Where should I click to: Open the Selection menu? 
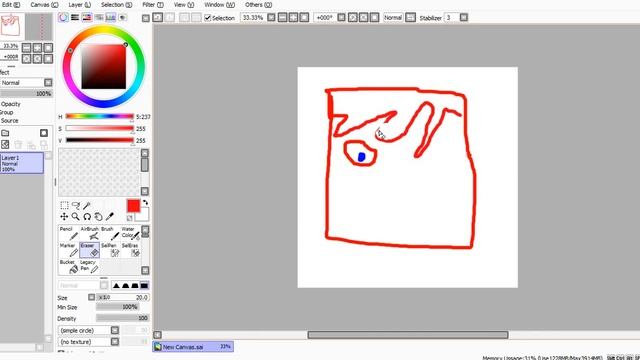point(116,4)
